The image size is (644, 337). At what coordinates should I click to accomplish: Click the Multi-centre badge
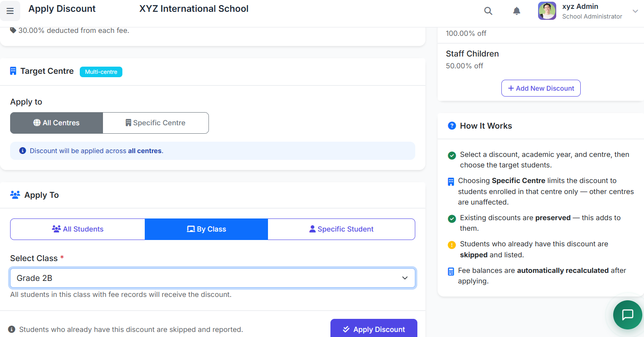[101, 72]
